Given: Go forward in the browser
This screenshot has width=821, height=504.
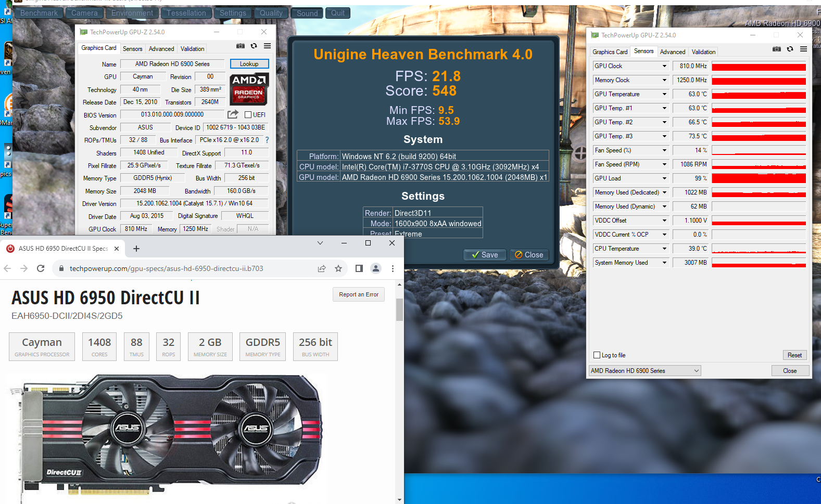Looking at the screenshot, I should click(24, 268).
